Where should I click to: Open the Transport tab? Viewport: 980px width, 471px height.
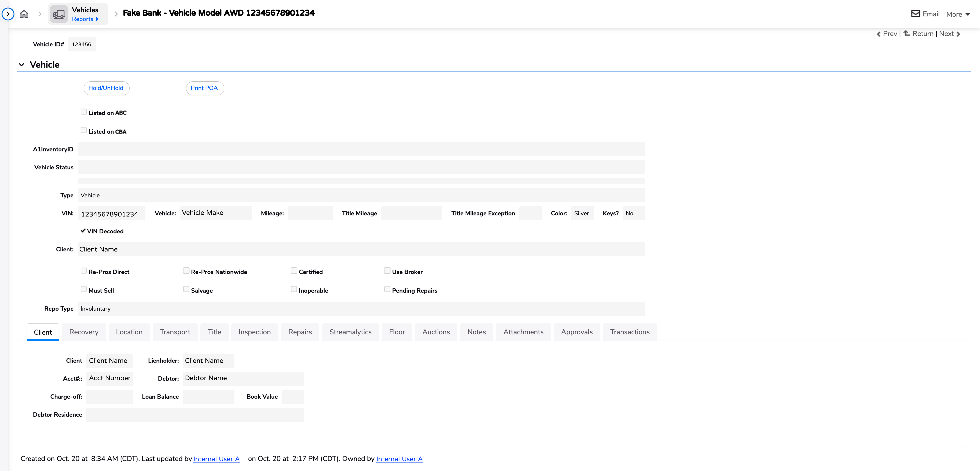(x=175, y=332)
